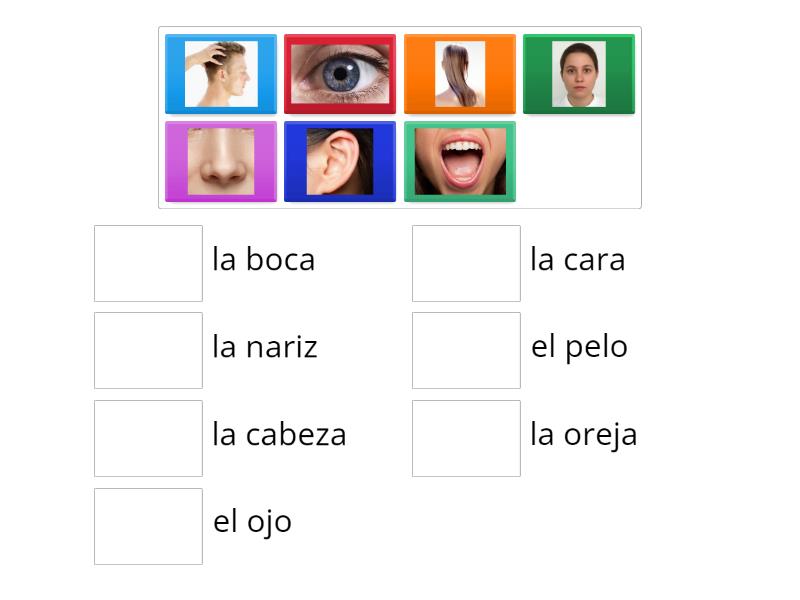Select the nose image tile
This screenshot has width=800, height=600.
[x=220, y=160]
